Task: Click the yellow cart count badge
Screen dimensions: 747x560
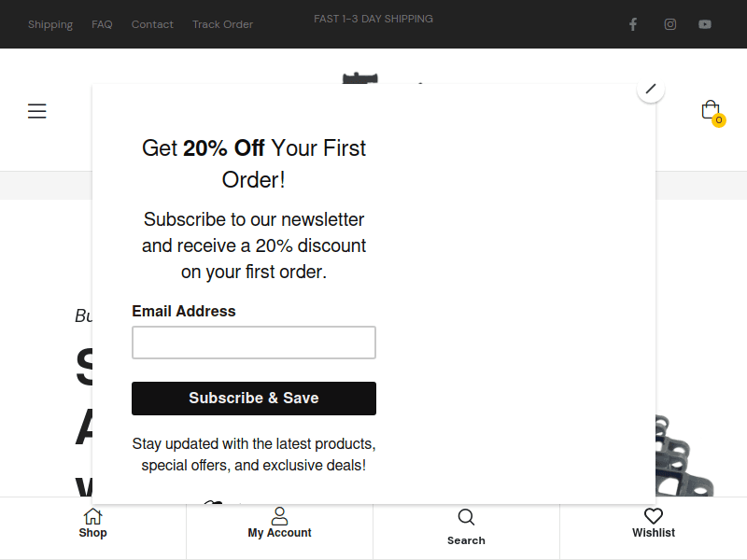Action: click(718, 120)
